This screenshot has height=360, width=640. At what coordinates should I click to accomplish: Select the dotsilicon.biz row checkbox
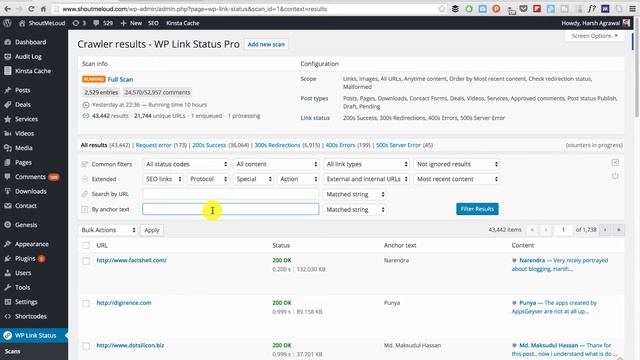86,346
